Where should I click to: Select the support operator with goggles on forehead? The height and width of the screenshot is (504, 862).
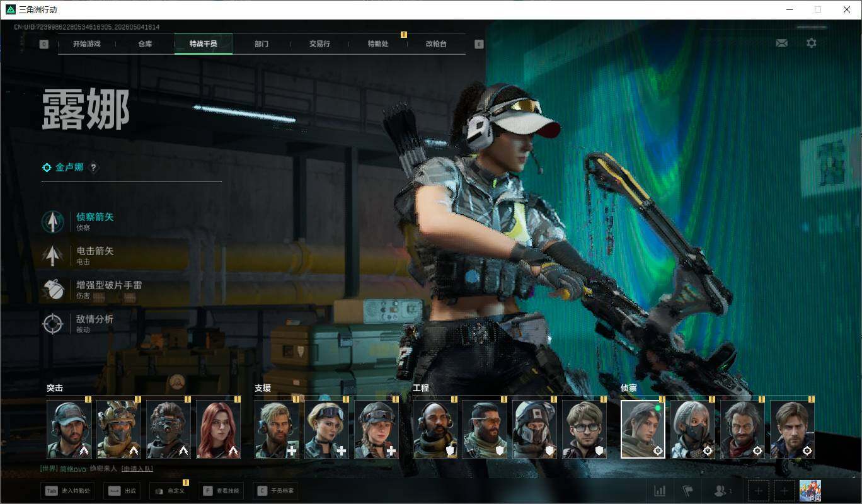pos(327,430)
